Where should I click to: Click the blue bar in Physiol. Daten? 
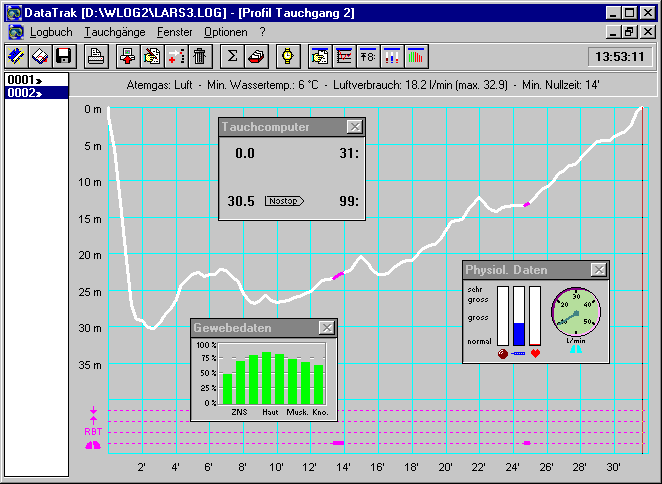point(518,334)
